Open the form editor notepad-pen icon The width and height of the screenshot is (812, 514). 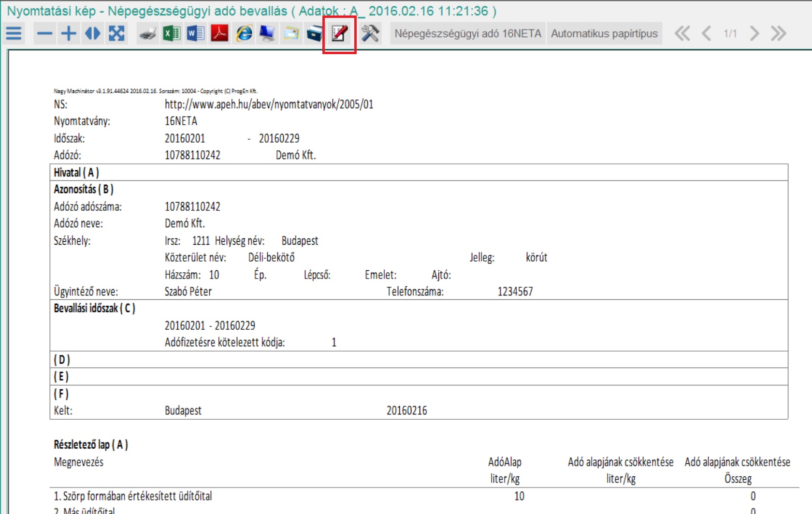point(339,33)
